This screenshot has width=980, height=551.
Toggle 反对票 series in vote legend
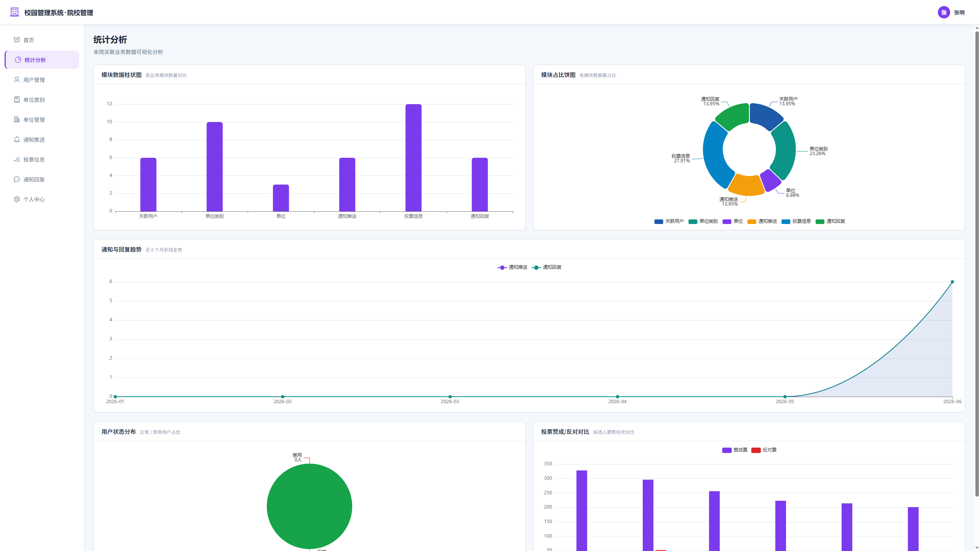tap(764, 450)
